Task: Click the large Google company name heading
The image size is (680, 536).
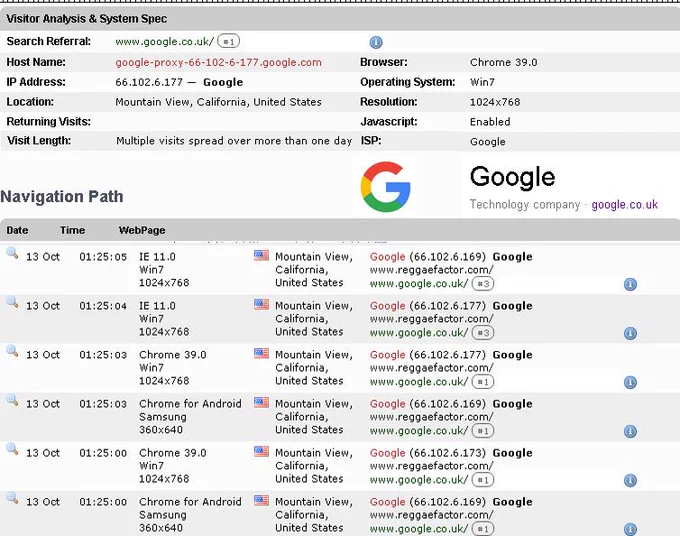Action: tap(512, 177)
